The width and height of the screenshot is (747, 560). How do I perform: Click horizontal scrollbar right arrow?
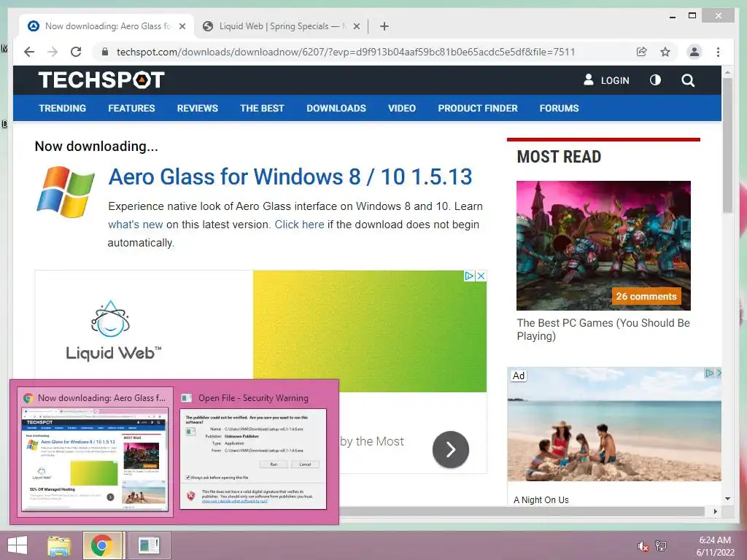[715, 511]
